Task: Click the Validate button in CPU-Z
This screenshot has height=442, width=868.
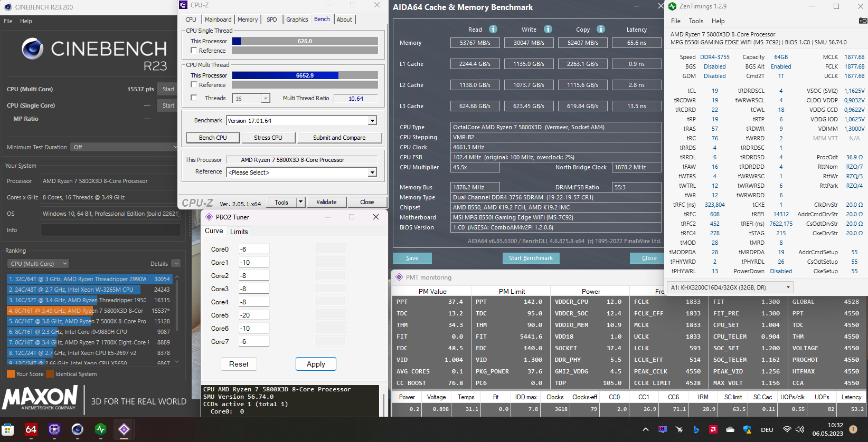Action: coord(326,202)
